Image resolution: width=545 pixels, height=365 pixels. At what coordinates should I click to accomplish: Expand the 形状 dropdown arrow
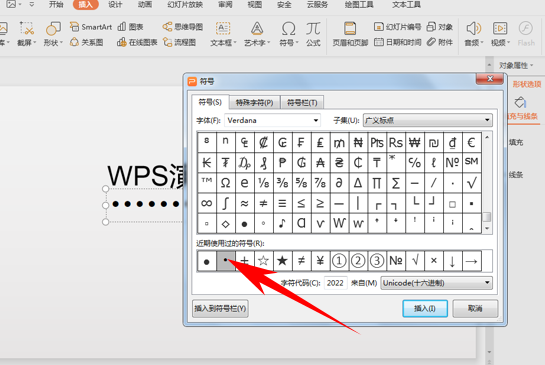pyautogui.click(x=61, y=43)
